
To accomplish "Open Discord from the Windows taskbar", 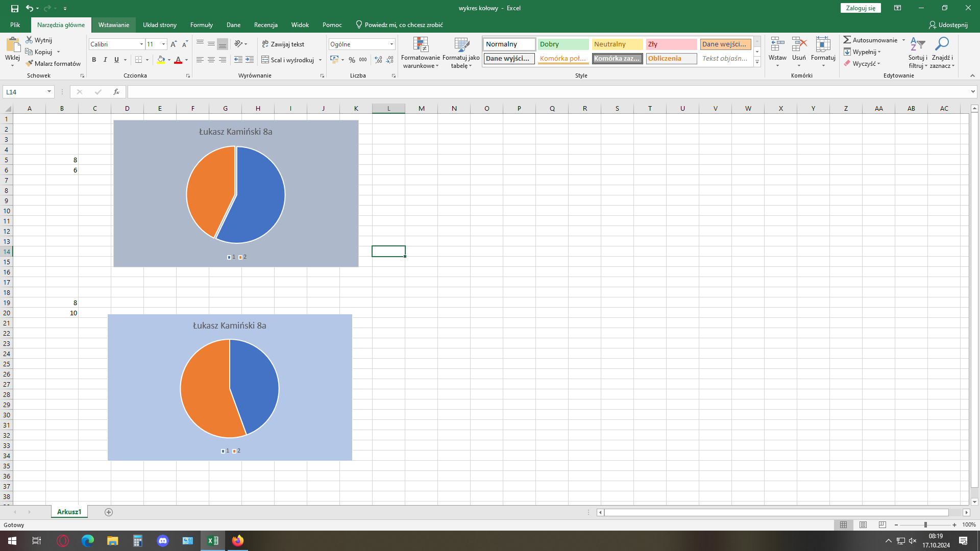I will (x=163, y=541).
